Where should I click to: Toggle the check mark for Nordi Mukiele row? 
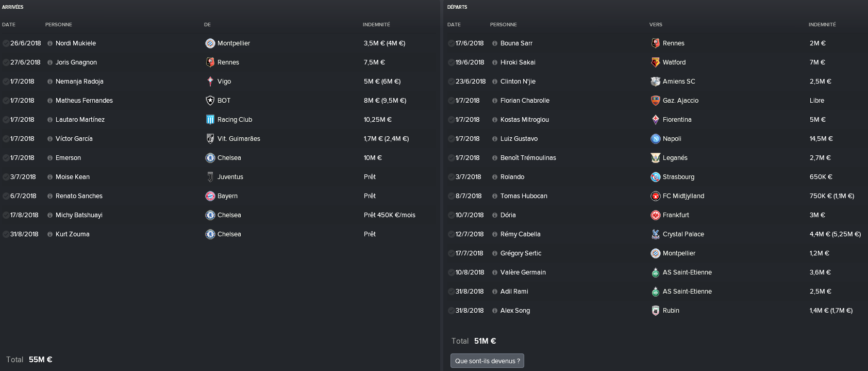click(x=5, y=43)
